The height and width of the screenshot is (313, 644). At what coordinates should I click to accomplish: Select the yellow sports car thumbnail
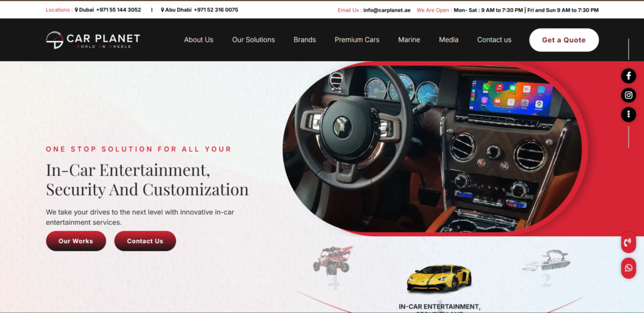(438, 278)
